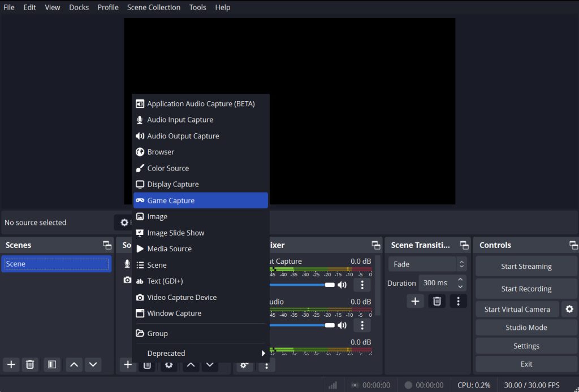579x392 pixels.
Task: Float the Controls dock via header icon
Action: [573, 245]
